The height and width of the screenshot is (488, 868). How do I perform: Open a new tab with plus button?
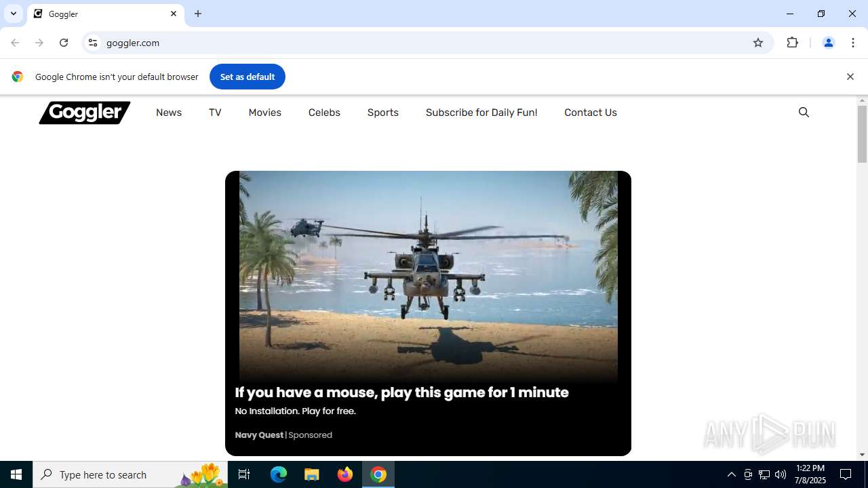pos(198,14)
